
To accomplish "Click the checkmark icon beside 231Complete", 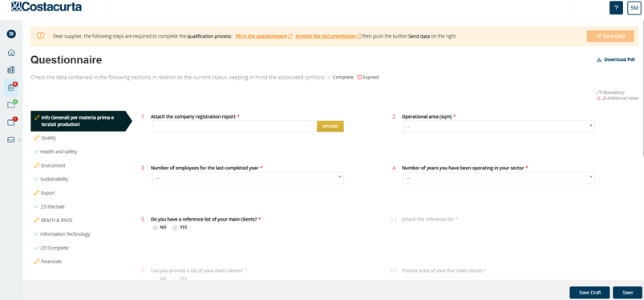I will click(x=37, y=248).
